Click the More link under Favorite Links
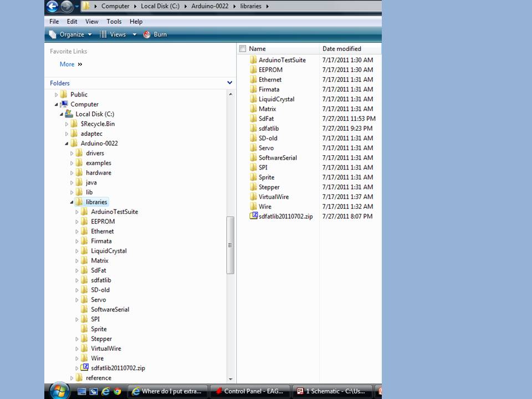Viewport: 532px width, 399px height. (66, 64)
